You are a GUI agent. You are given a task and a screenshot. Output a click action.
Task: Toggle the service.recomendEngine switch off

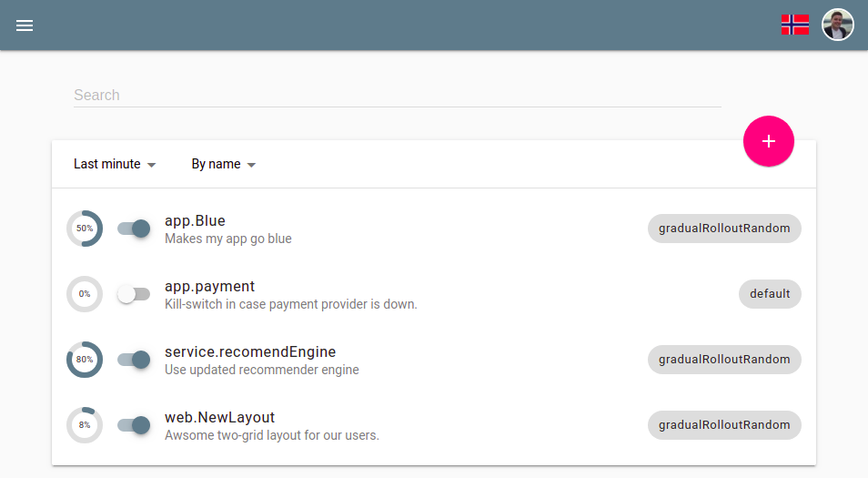click(x=134, y=360)
